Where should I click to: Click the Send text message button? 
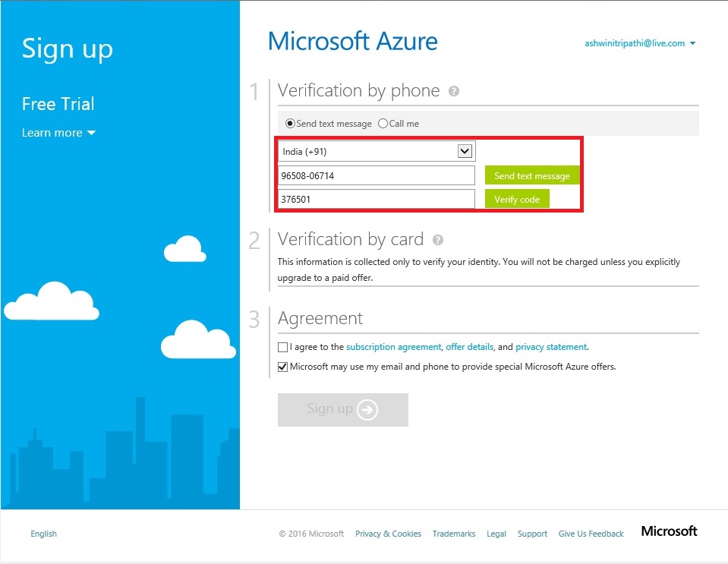click(531, 175)
